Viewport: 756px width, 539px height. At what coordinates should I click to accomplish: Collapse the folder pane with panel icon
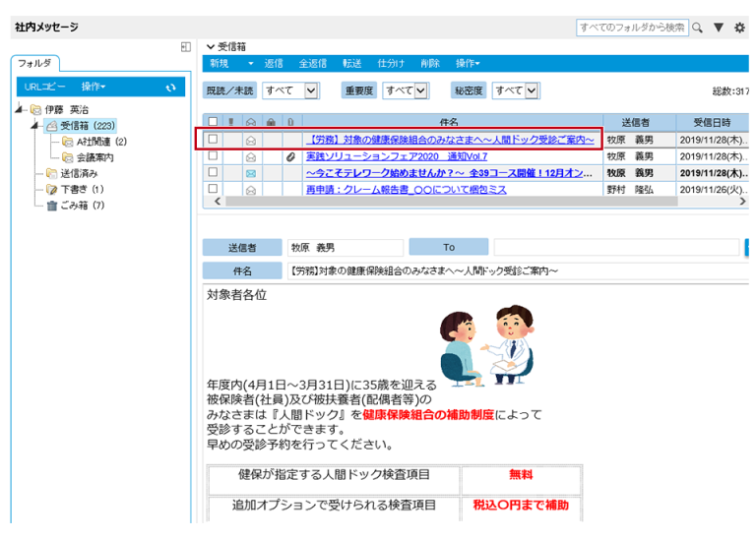coord(186,46)
